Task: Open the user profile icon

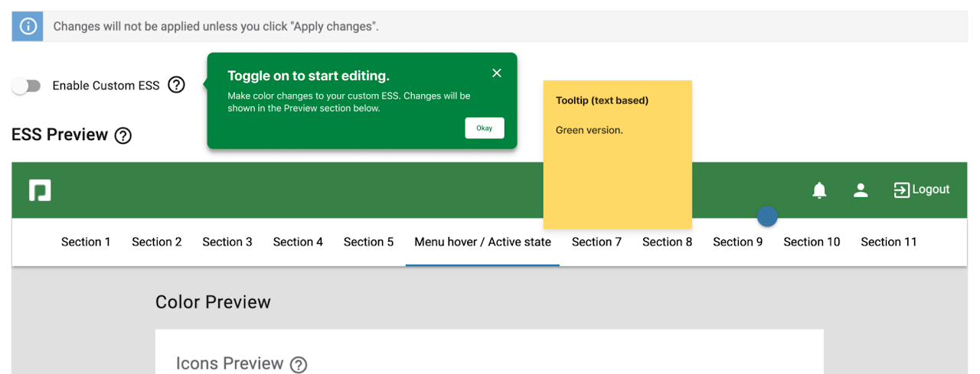Action: coord(861,190)
